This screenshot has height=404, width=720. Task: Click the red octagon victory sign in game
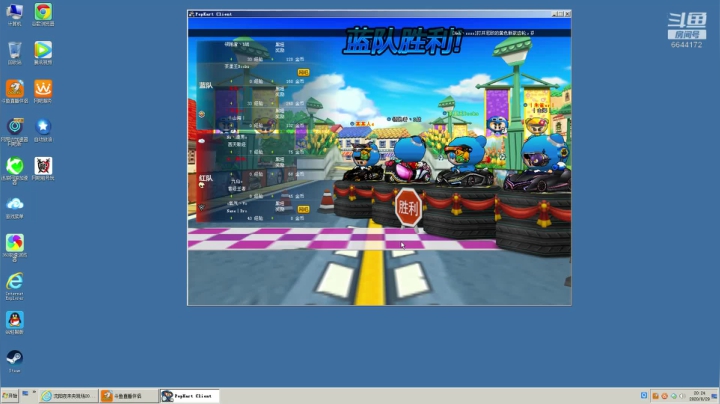[408, 208]
